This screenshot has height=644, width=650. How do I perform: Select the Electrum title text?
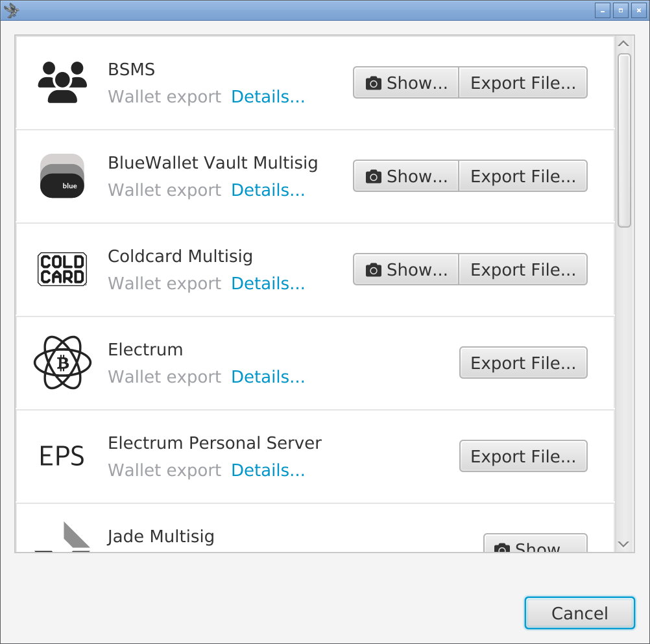click(x=145, y=350)
